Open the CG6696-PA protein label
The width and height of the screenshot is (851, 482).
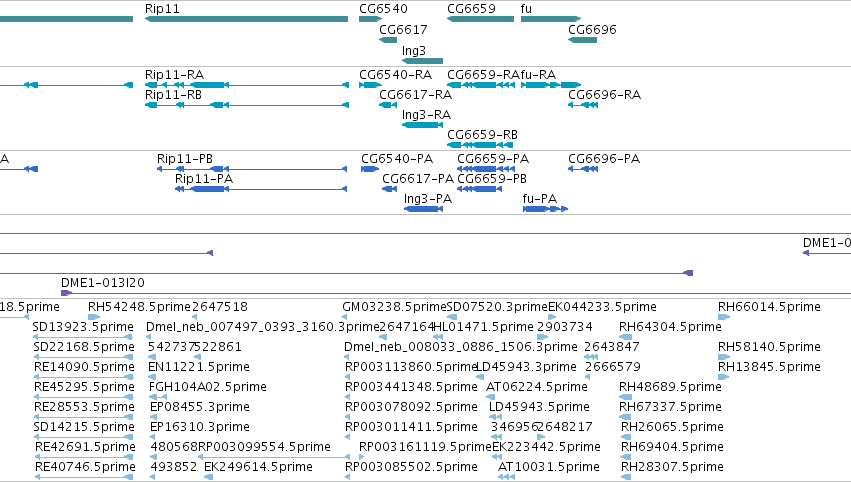point(604,158)
